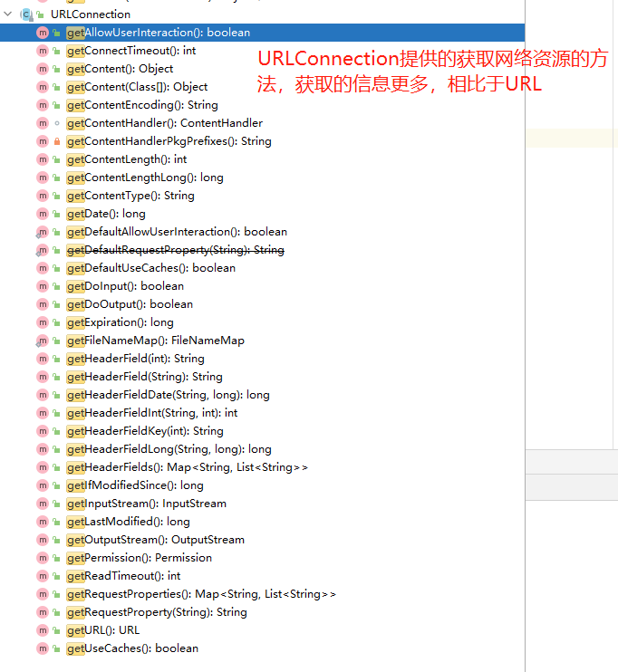Select getContentEncoding(): String
Screen dimensions: 618x672
[x=142, y=105]
